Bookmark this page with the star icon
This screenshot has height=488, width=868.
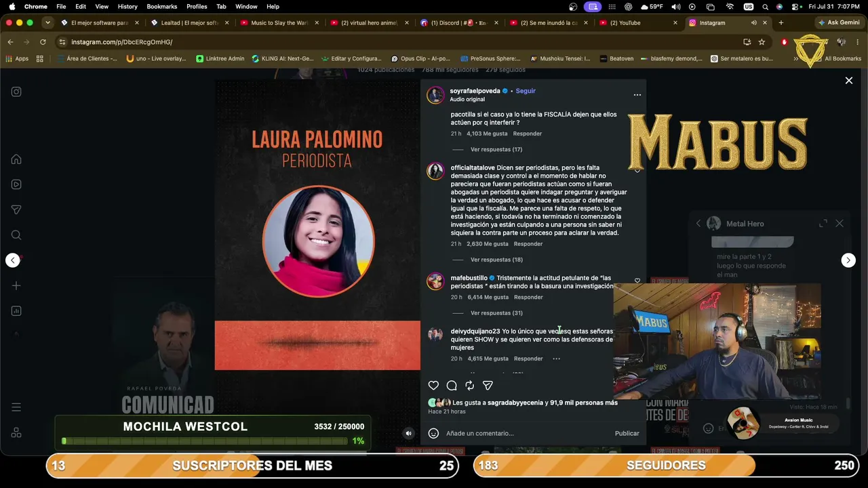pos(762,42)
